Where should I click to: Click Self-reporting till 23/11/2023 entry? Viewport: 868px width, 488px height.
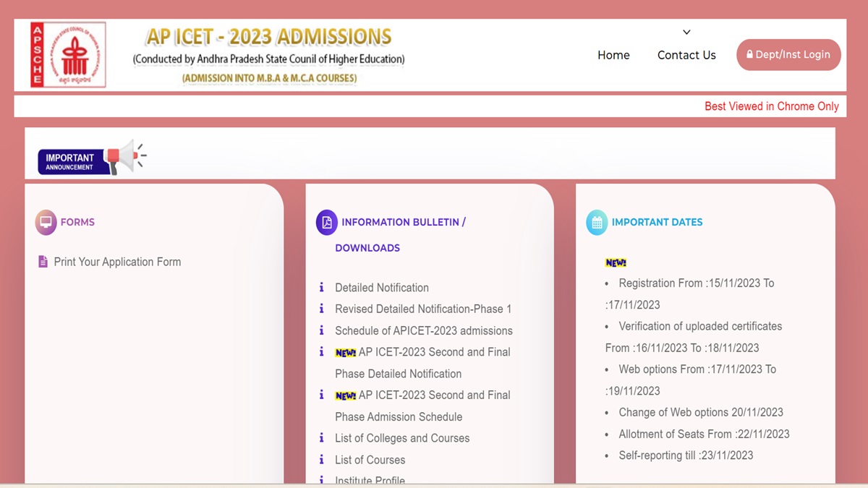686,455
